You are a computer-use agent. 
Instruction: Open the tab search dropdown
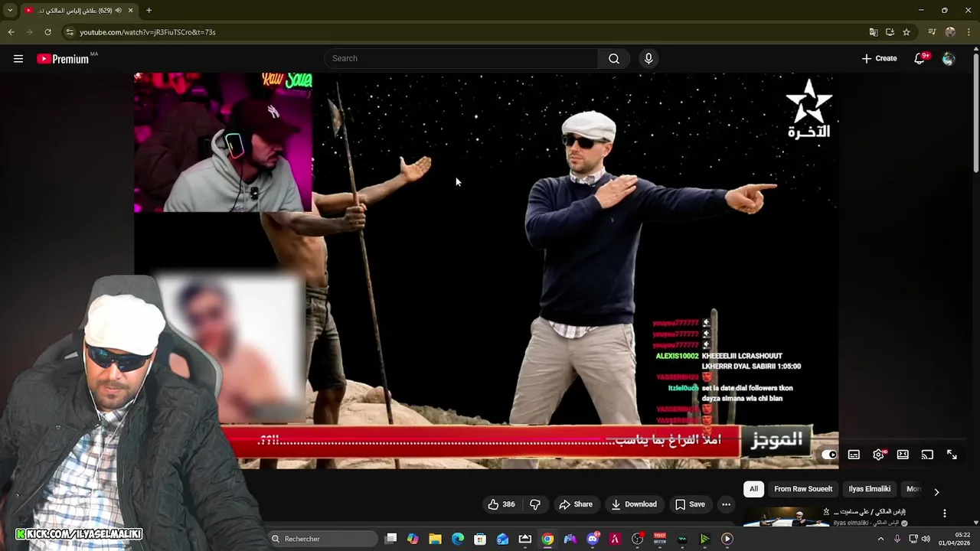point(10,10)
